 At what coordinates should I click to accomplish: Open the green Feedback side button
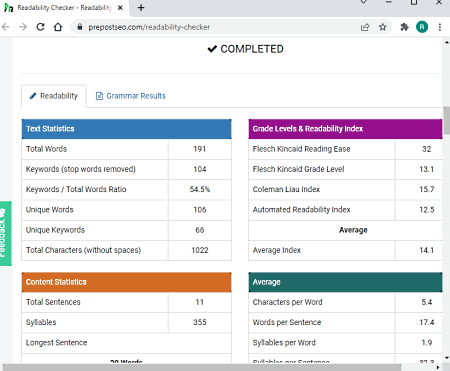pos(5,233)
